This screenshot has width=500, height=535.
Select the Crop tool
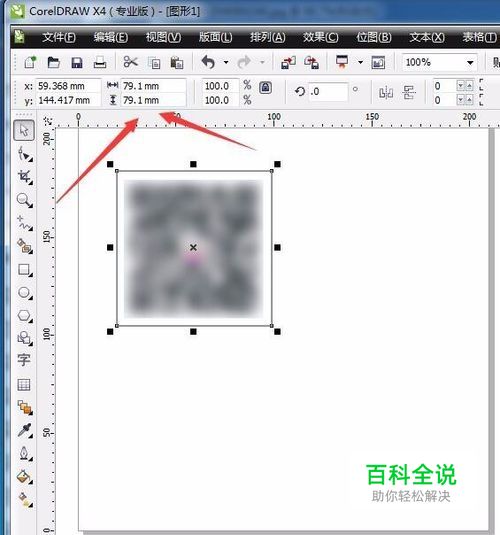pos(25,177)
